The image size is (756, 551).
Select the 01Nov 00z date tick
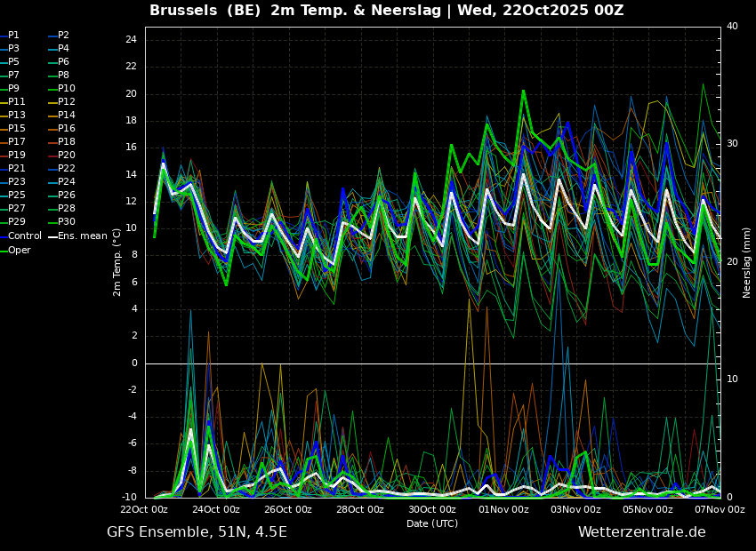point(503,509)
